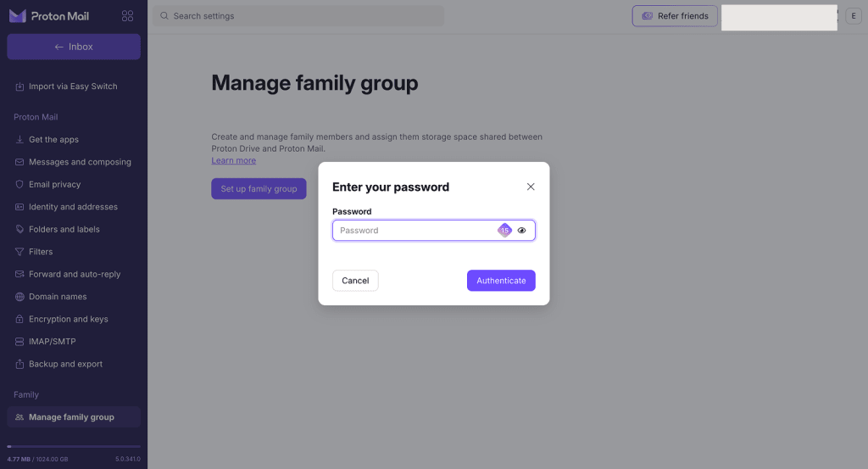Select Manage family group in sidebar
868x469 pixels.
[74, 417]
